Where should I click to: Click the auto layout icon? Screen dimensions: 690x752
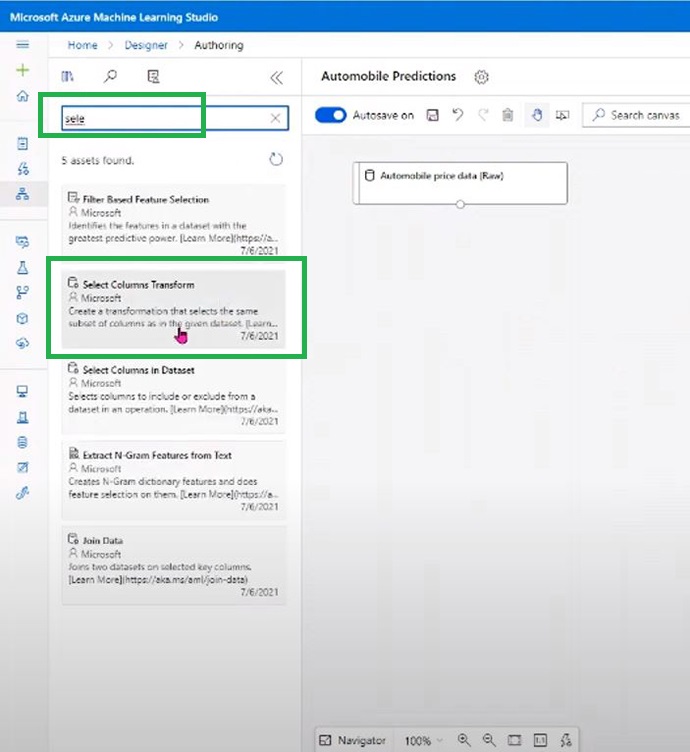(566, 740)
